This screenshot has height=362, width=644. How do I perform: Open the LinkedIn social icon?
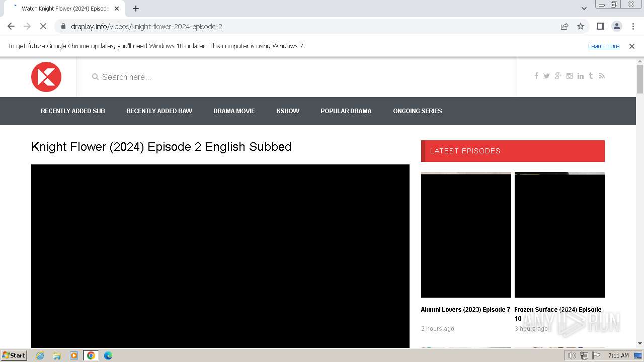click(581, 76)
